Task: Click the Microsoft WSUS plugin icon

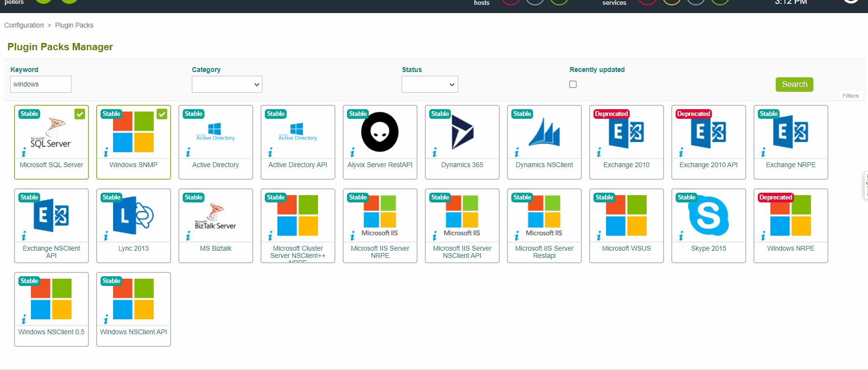Action: pyautogui.click(x=626, y=216)
